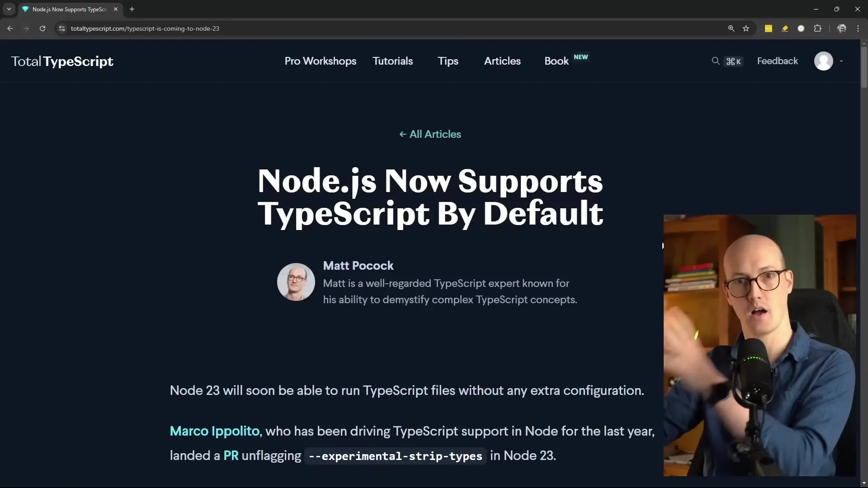Screen dimensions: 868x488
Task: Open Chrome three-dot menu
Action: [858, 28]
